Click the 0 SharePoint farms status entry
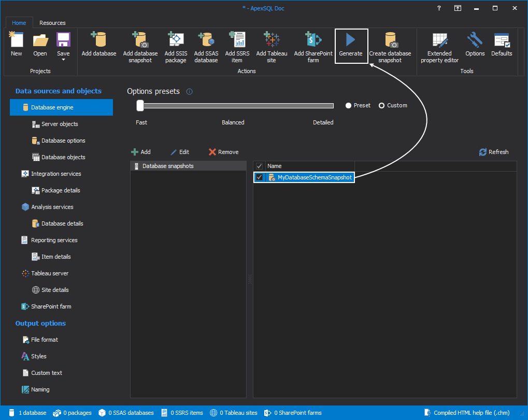 293,413
